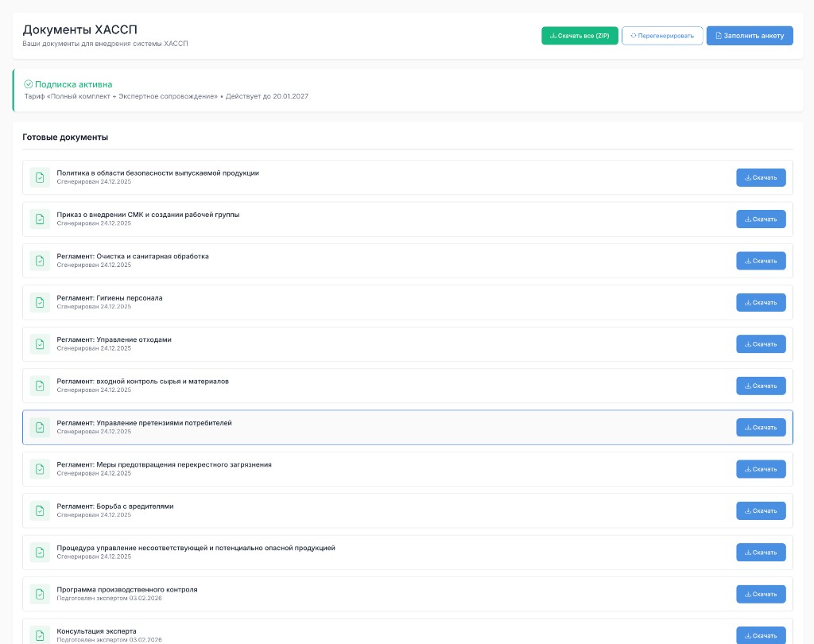Download Регламент: Очистка и санитарная обработка
Image resolution: width=814 pixels, height=644 pixels.
tap(761, 261)
